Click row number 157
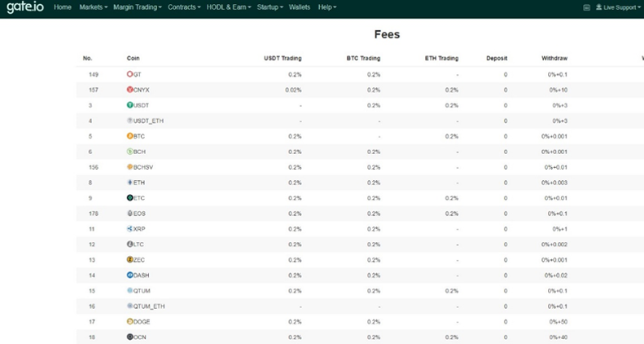This screenshot has height=344, width=644. pyautogui.click(x=94, y=90)
